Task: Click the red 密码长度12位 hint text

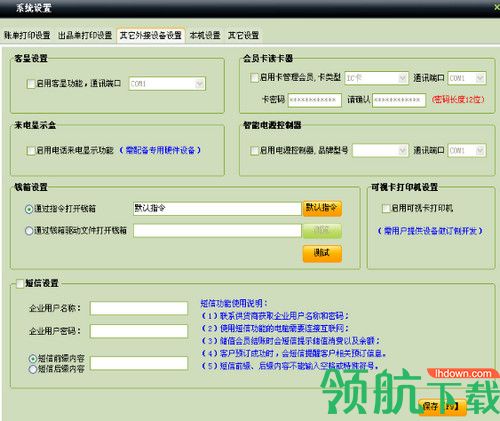Action: [x=458, y=100]
